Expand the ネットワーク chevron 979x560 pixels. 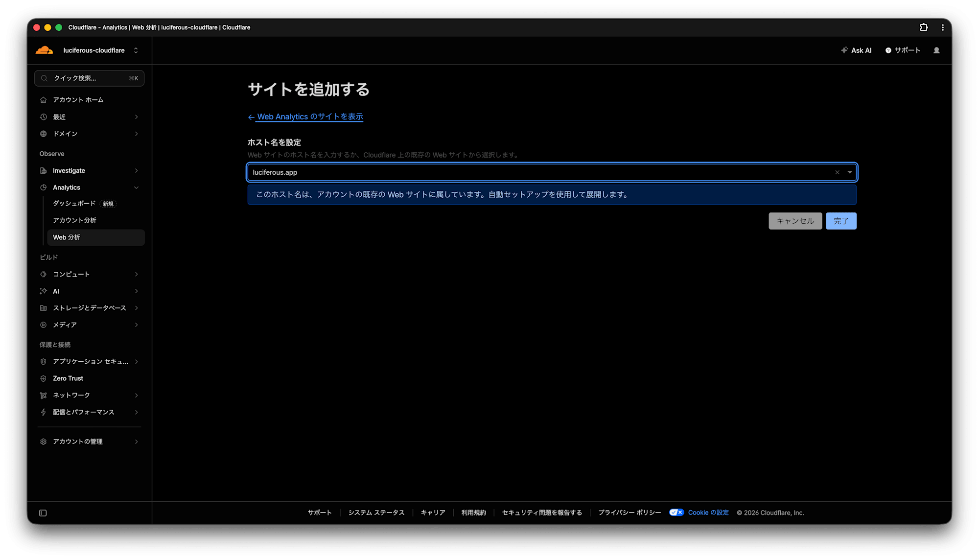137,396
